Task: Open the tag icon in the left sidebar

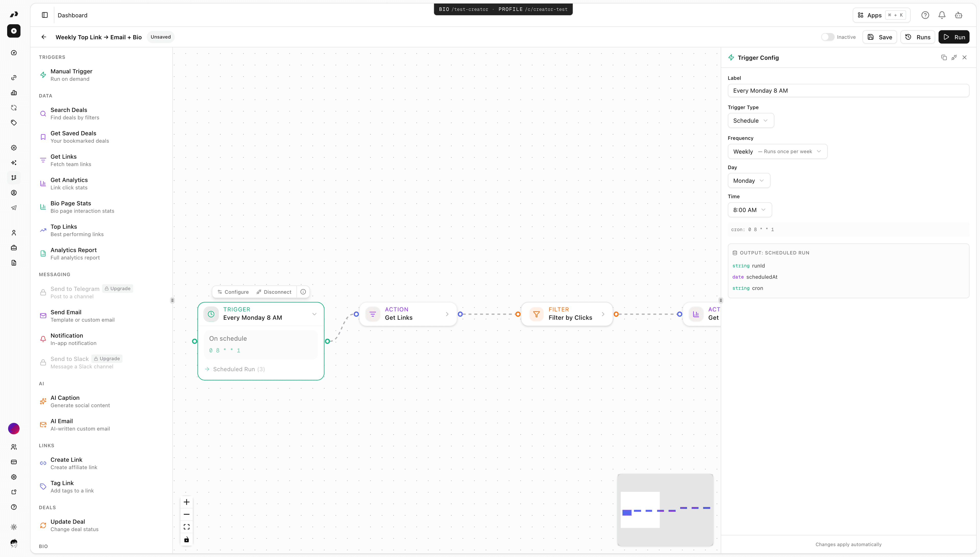Action: [14, 123]
